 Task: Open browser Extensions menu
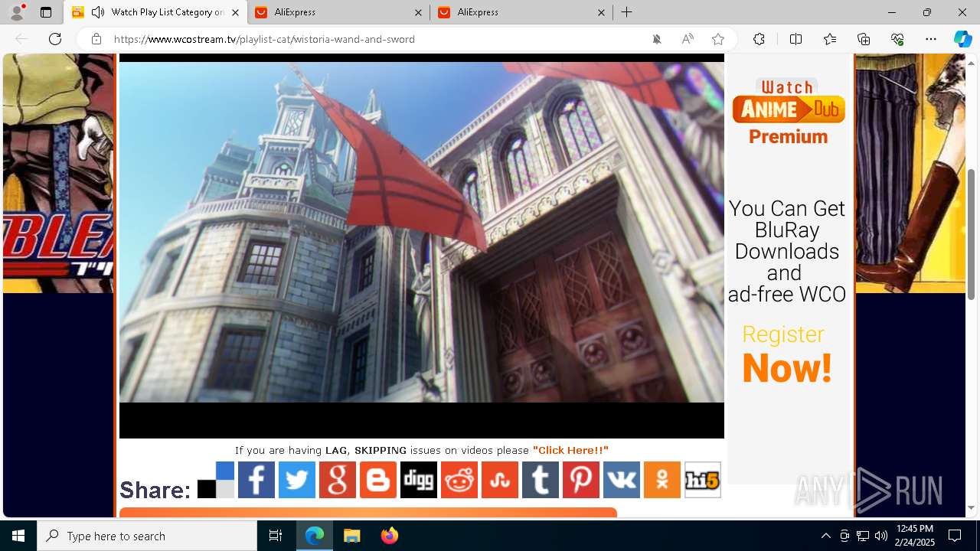point(759,39)
